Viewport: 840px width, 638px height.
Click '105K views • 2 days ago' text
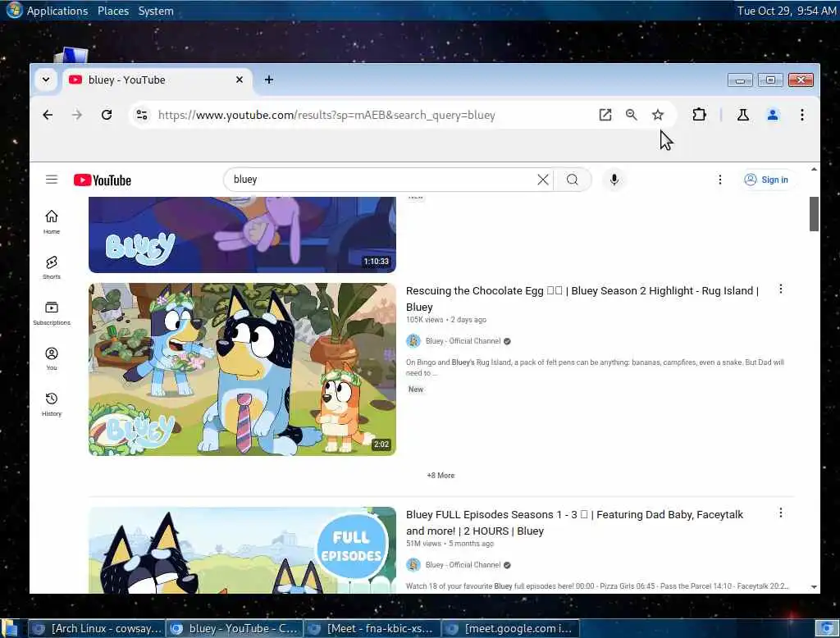(446, 320)
